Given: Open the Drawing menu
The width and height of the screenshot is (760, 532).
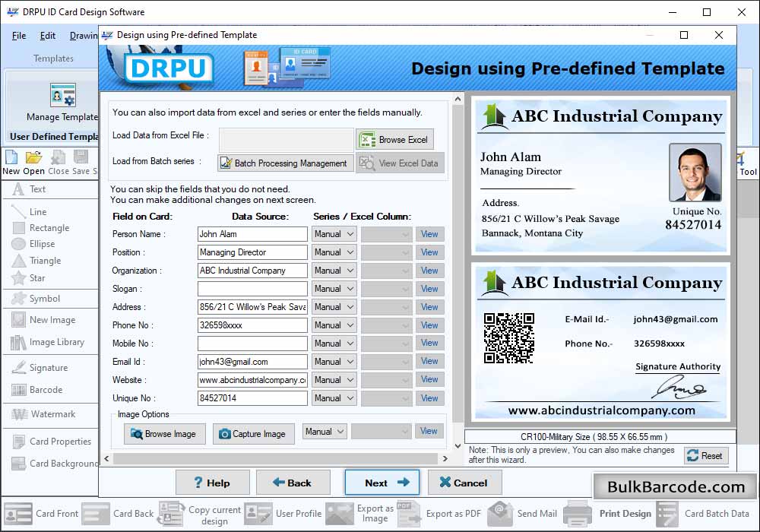Looking at the screenshot, I should [84, 36].
